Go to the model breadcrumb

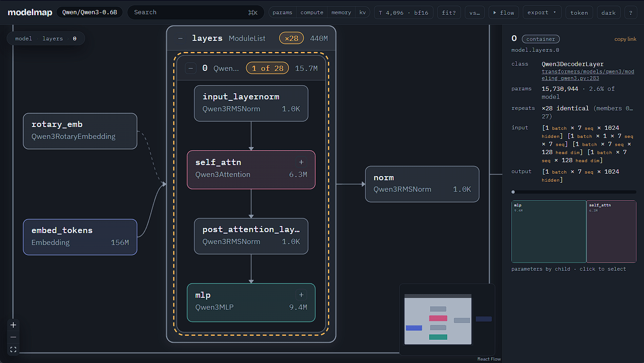pos(24,39)
